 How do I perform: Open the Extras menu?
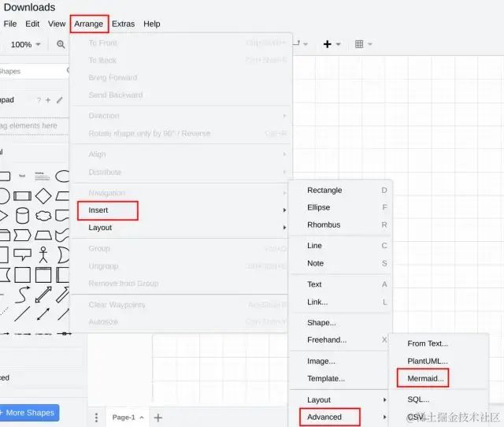coord(123,24)
